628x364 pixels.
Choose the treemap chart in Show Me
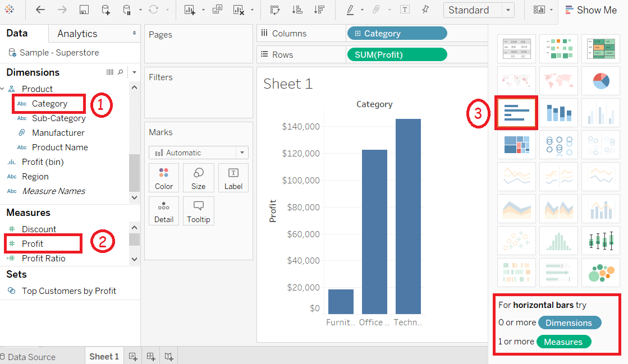pos(517,145)
